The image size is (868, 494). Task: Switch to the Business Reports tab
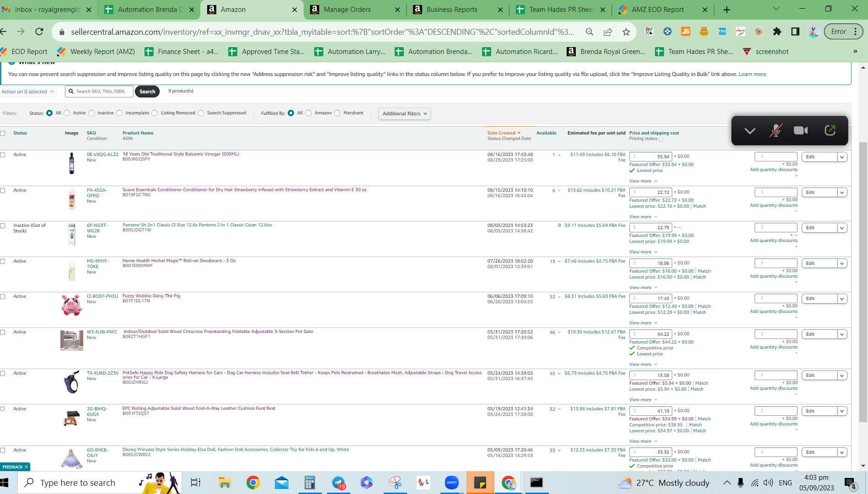click(457, 10)
